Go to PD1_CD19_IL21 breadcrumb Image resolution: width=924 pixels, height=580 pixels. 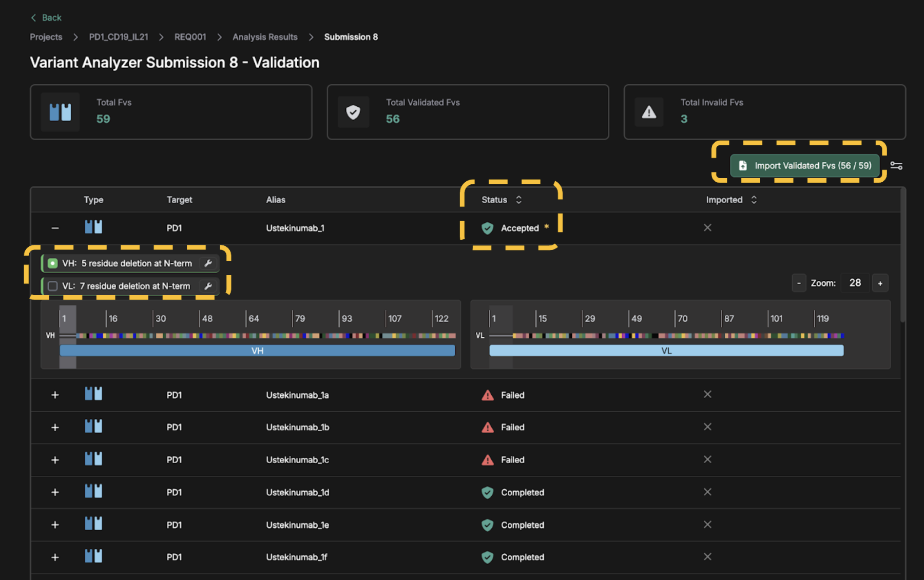tap(119, 37)
